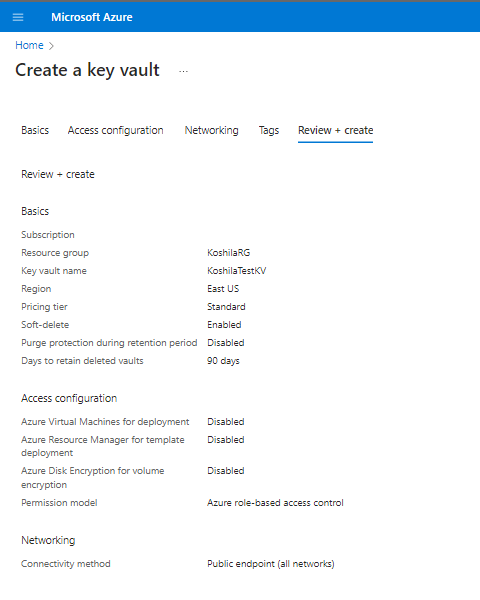Click the Create a key vault title

pyautogui.click(x=87, y=70)
